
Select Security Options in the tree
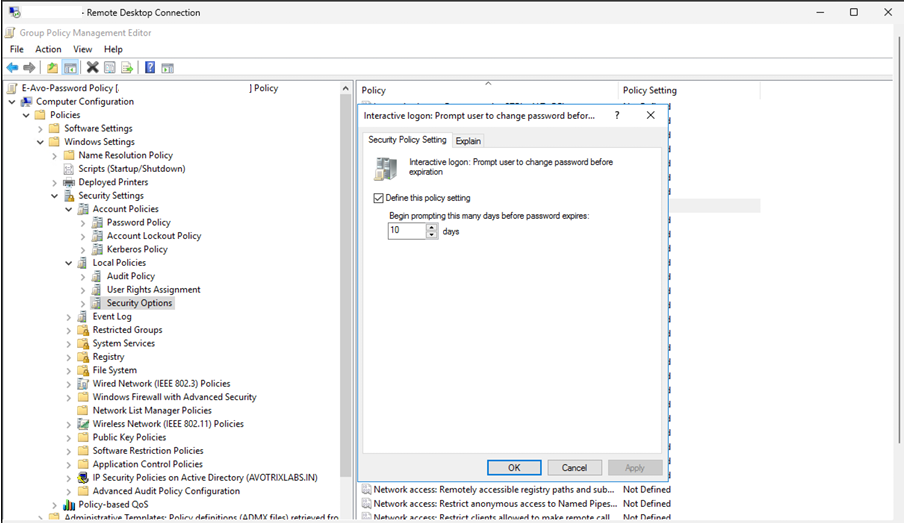click(139, 303)
